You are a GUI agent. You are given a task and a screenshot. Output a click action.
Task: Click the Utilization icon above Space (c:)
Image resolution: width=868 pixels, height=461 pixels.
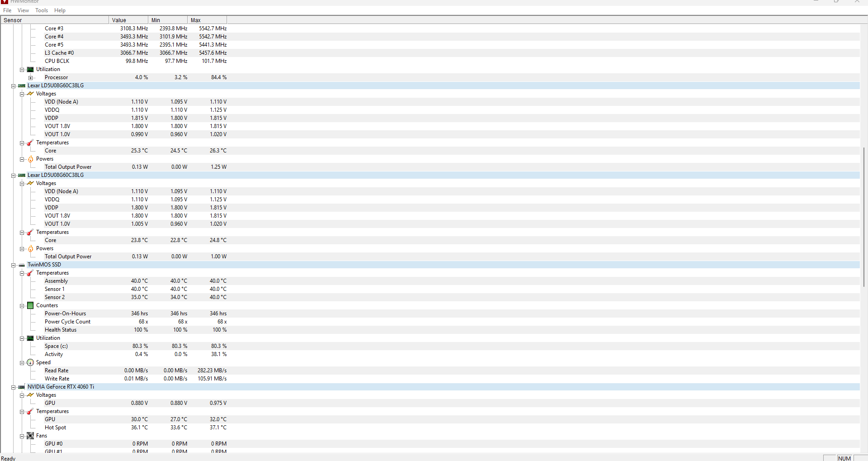30,338
